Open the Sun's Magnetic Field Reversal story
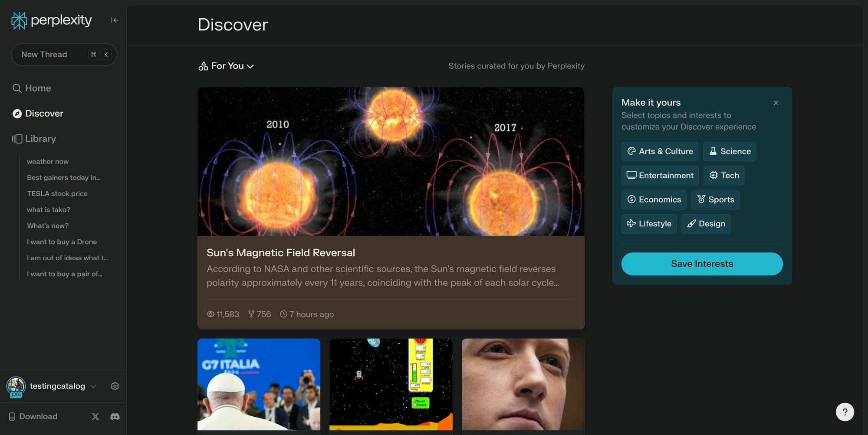 click(280, 252)
